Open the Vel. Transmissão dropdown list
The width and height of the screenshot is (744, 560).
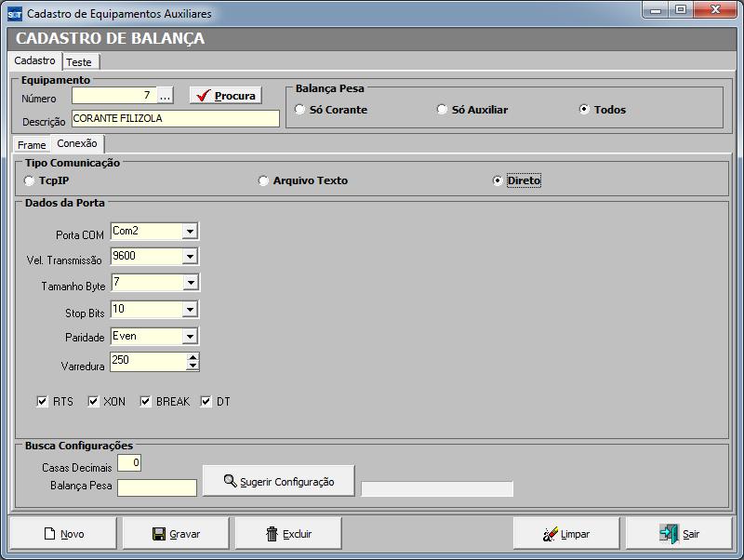(190, 256)
